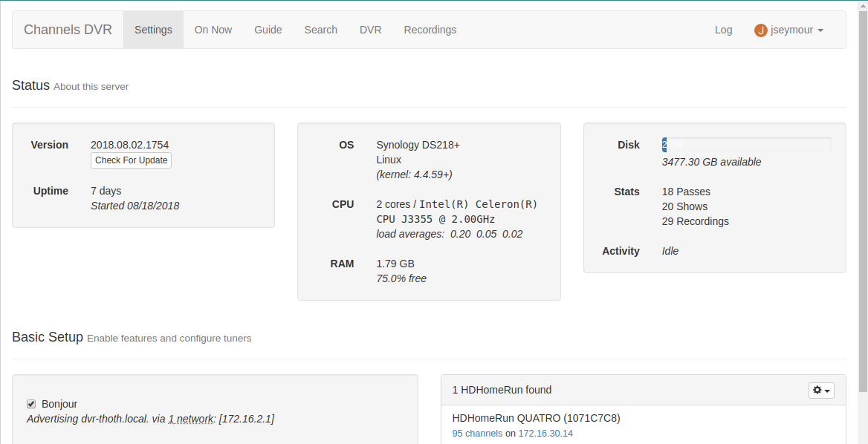Click "Synology DS218+" OS text
The width and height of the screenshot is (868, 444).
[x=418, y=145]
